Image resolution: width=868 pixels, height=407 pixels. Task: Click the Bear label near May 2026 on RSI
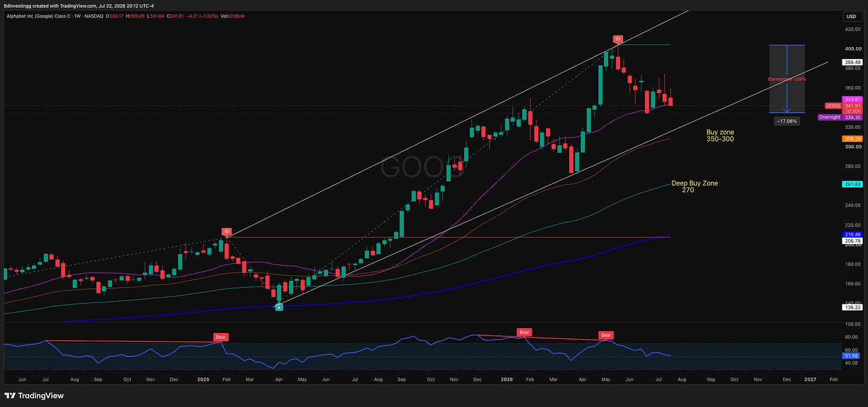point(606,335)
